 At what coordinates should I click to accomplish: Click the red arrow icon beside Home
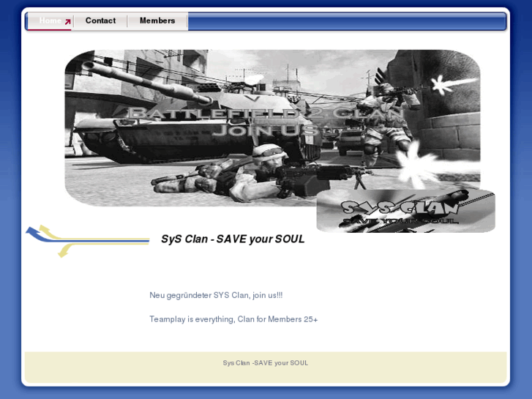click(x=68, y=22)
